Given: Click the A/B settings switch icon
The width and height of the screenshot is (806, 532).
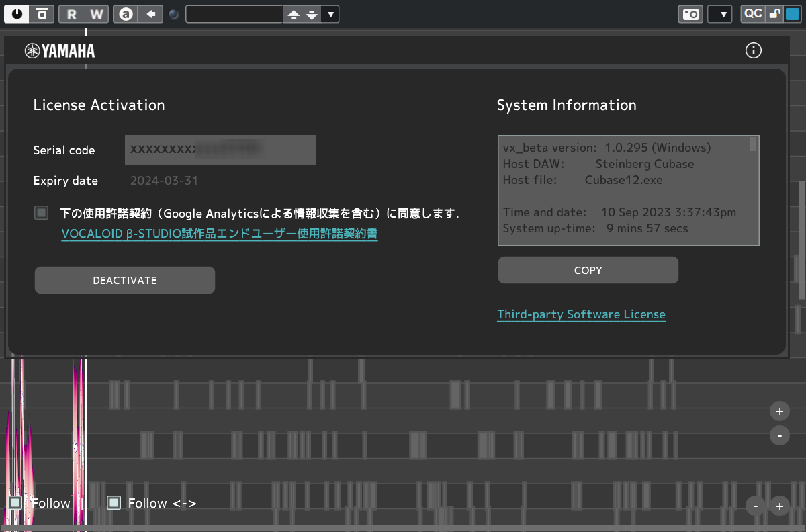Looking at the screenshot, I should (x=126, y=13).
